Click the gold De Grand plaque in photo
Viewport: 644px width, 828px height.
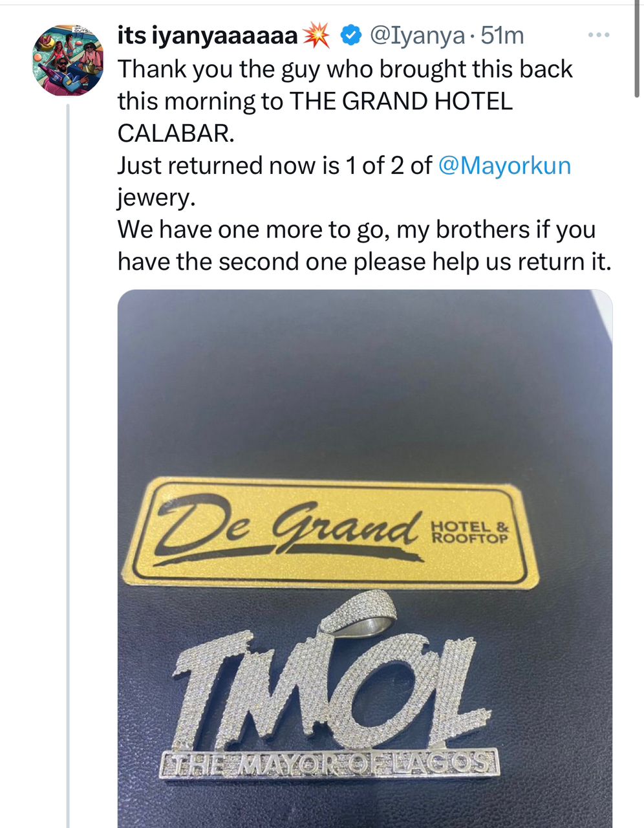pos(330,532)
